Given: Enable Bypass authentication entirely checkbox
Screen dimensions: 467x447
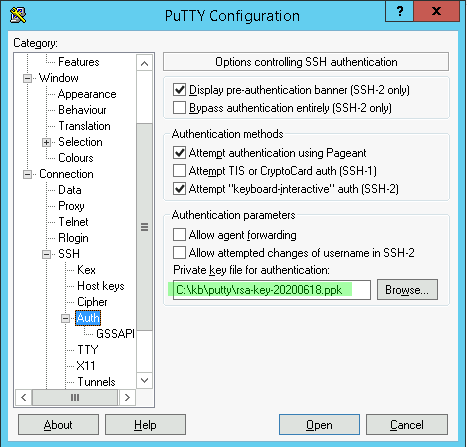Looking at the screenshot, I should tap(179, 108).
